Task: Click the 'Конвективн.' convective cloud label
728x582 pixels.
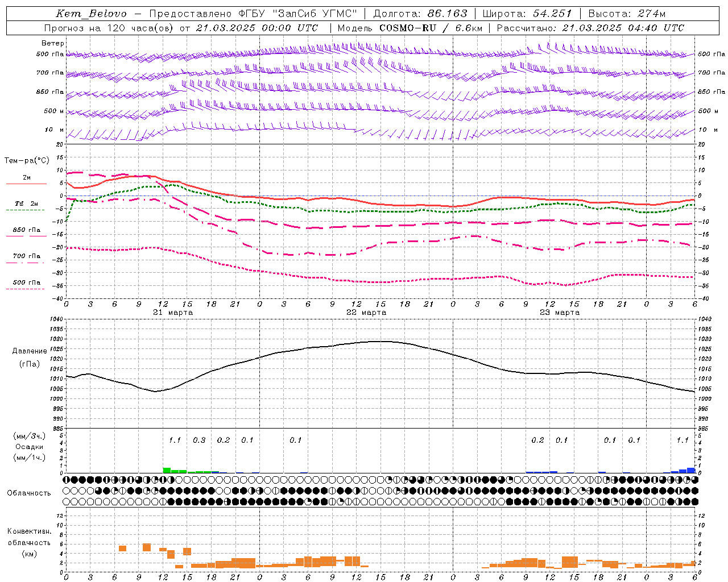Action: coord(29,531)
